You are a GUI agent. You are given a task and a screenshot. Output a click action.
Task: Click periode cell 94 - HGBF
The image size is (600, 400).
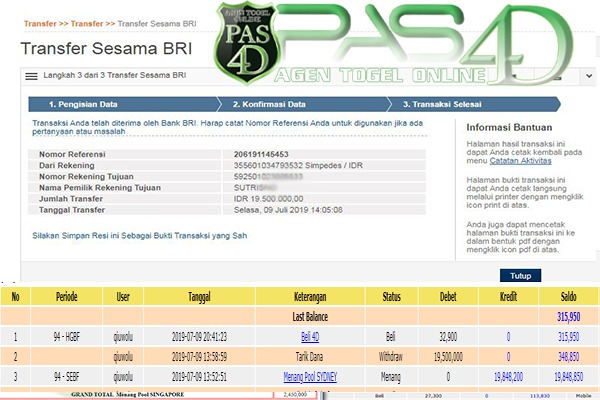click(67, 337)
